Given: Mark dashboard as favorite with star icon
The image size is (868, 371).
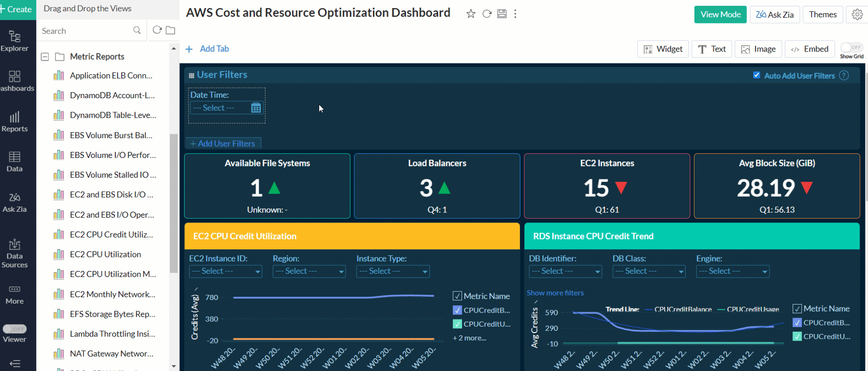Looking at the screenshot, I should 471,14.
